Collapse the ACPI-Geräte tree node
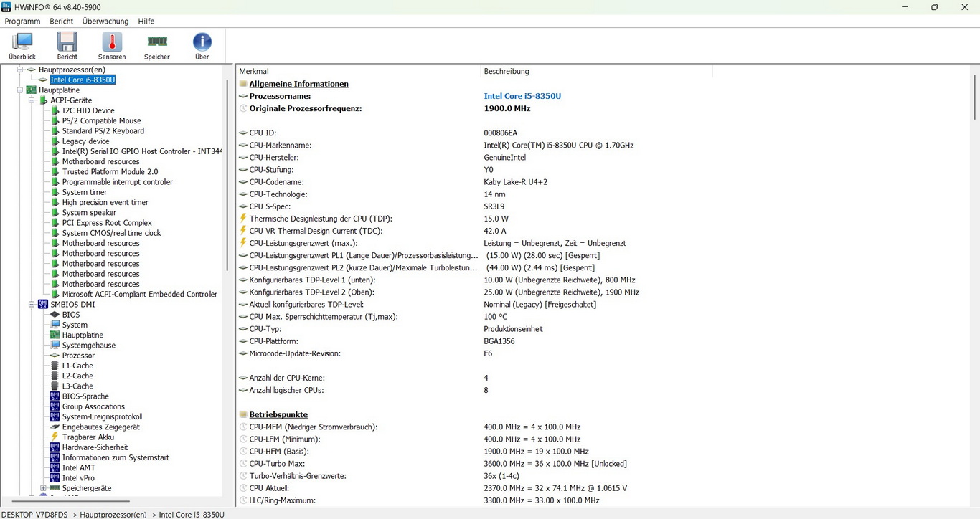 (x=32, y=100)
